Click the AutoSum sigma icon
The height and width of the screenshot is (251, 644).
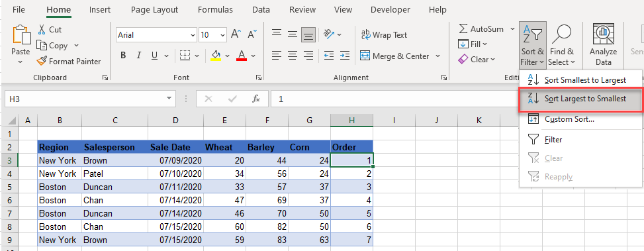pos(463,28)
